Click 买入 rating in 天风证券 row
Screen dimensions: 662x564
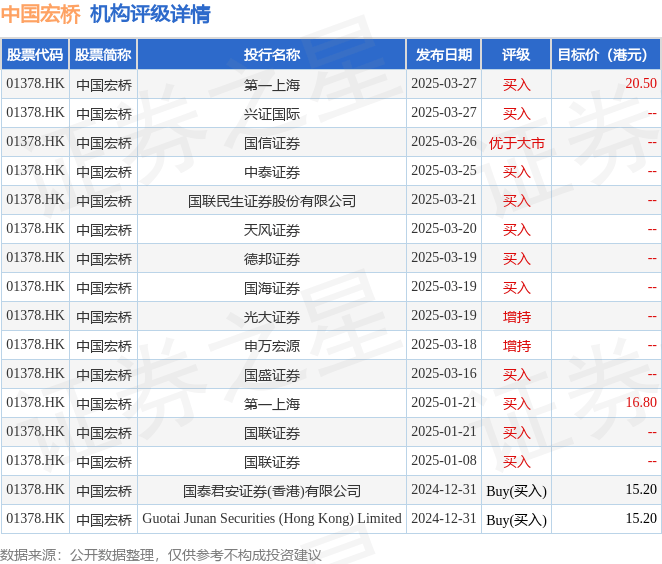[516, 230]
